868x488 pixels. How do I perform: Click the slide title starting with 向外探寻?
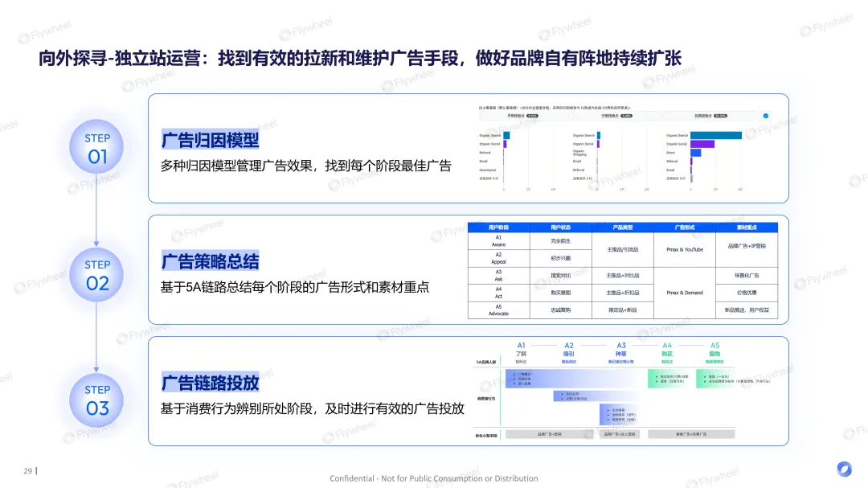pos(360,59)
